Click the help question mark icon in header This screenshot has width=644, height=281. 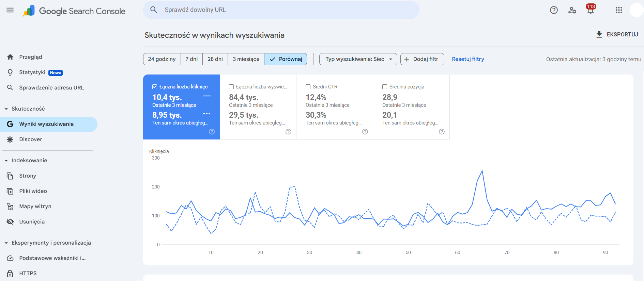(x=554, y=10)
